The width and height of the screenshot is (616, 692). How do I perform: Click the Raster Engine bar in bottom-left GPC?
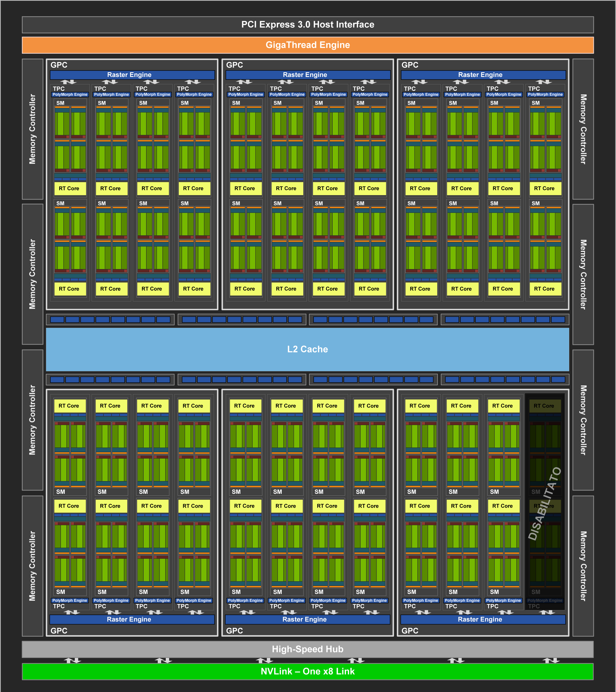(x=132, y=619)
